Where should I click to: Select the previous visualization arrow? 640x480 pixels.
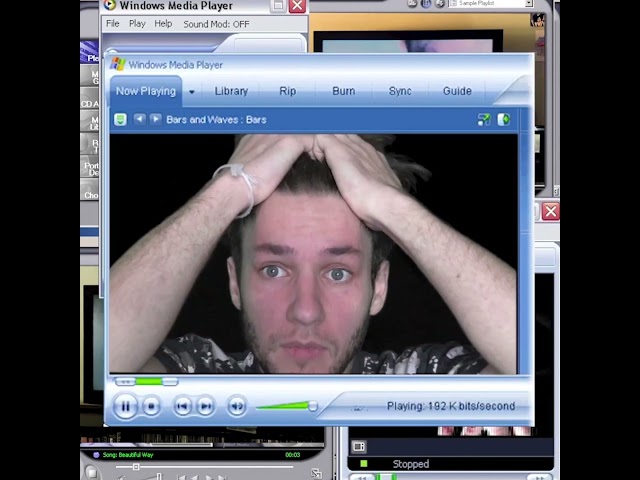point(140,119)
